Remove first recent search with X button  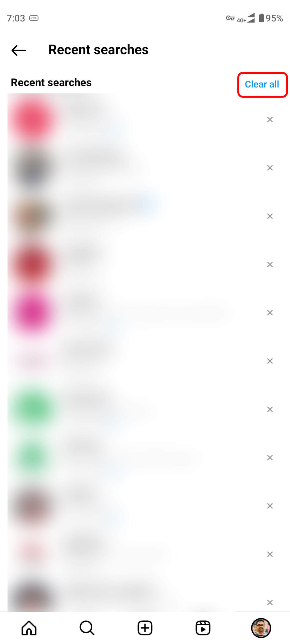270,120
